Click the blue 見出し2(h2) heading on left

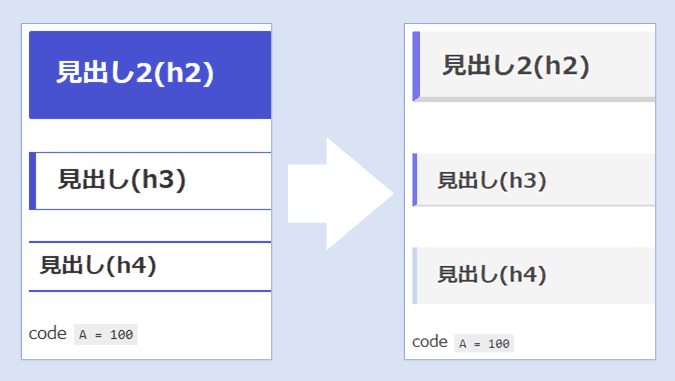[150, 75]
